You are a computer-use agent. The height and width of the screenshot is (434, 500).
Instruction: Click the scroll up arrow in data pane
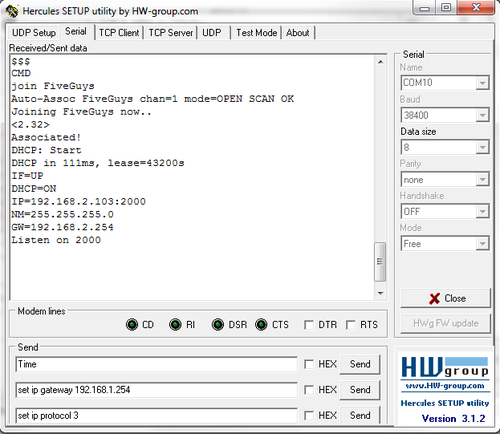(380, 62)
